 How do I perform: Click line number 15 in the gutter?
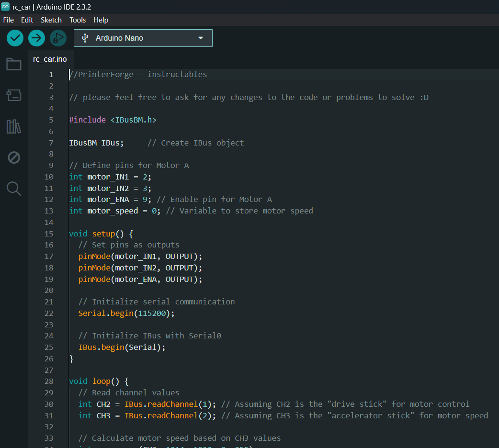49,234
